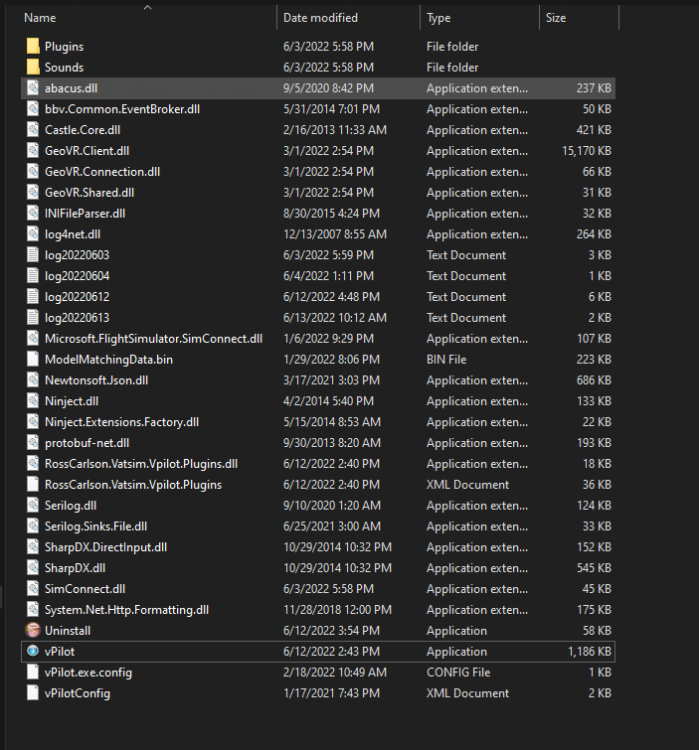This screenshot has height=750, width=699.
Task: Sort by the Size column header
Action: pyautogui.click(x=555, y=18)
